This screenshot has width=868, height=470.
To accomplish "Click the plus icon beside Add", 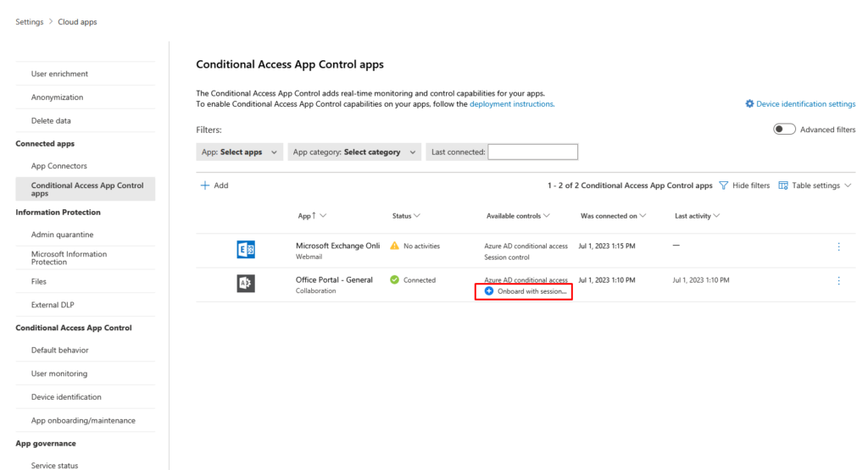I will click(x=205, y=185).
